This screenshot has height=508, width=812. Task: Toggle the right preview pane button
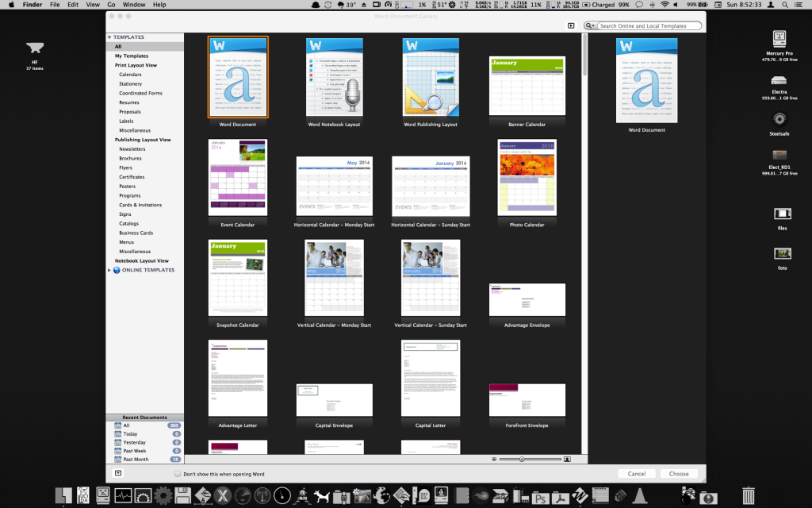(x=571, y=25)
